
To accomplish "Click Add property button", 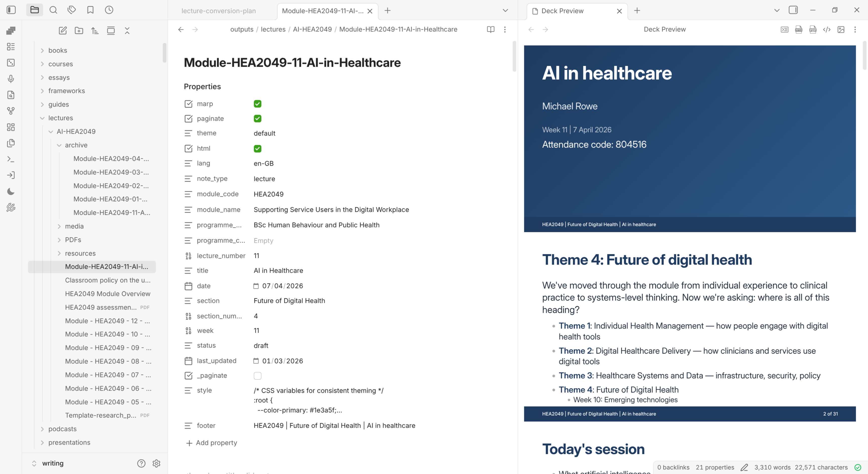I will (x=212, y=443).
